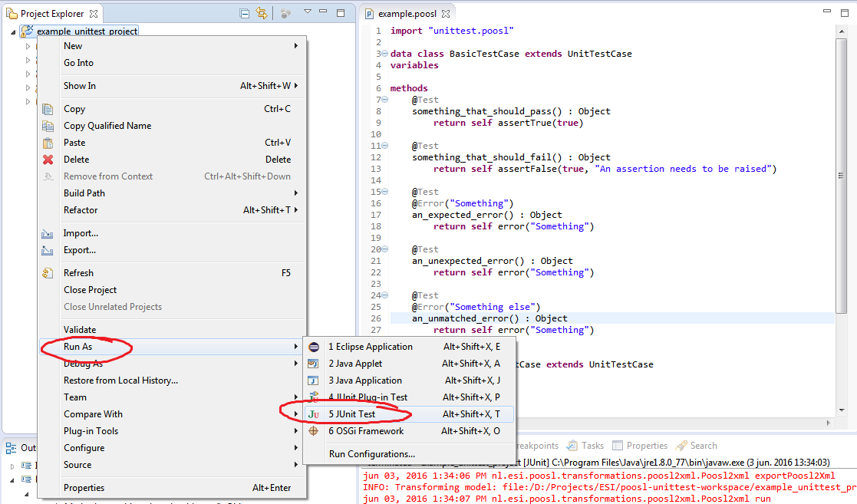Open the Plug-in Tools submenu
This screenshot has height=504, width=857.
pyautogui.click(x=172, y=431)
